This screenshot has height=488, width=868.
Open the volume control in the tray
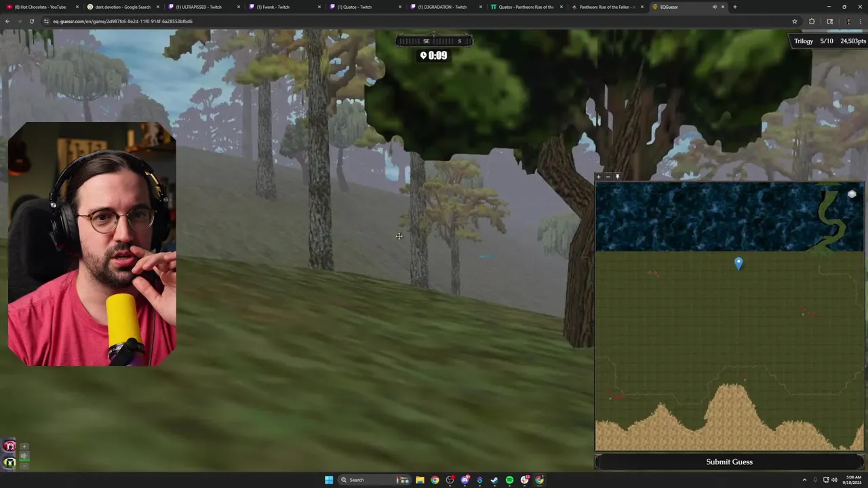(x=834, y=480)
